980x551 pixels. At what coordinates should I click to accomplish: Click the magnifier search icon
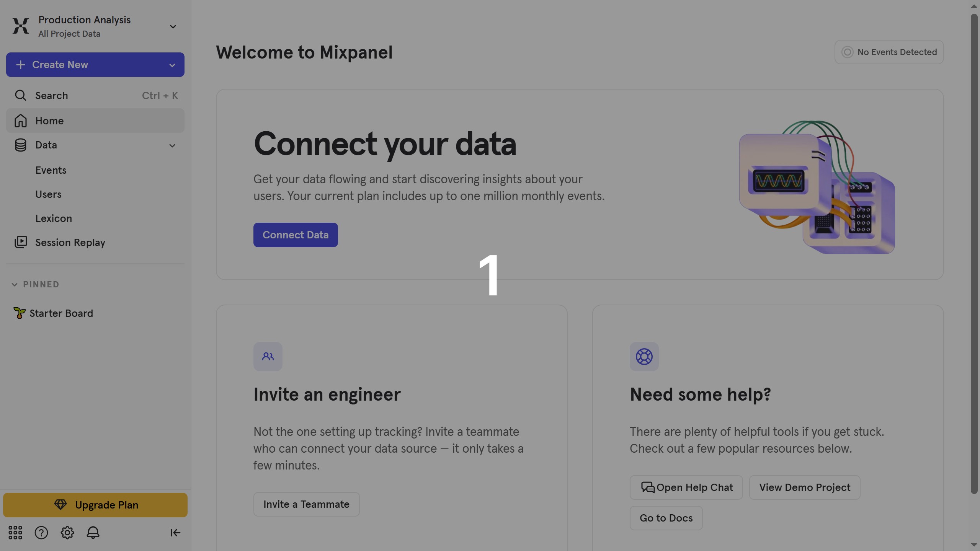(x=21, y=95)
